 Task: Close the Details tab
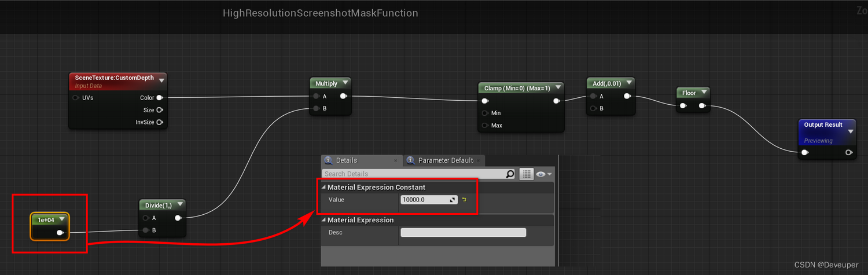coord(395,160)
